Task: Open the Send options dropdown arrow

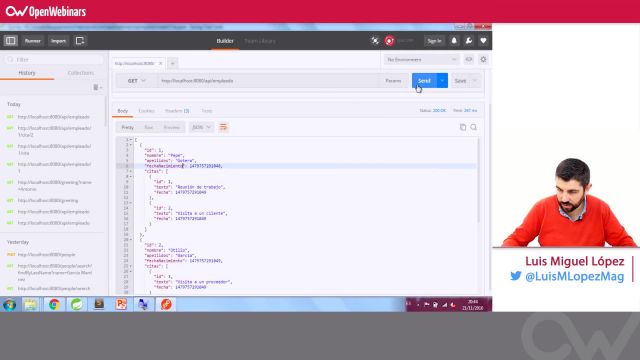Action: (x=442, y=81)
